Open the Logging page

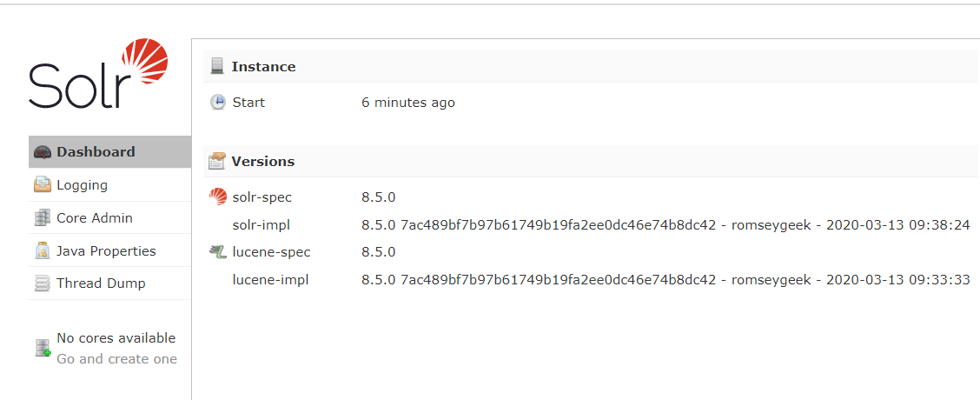coord(110,185)
